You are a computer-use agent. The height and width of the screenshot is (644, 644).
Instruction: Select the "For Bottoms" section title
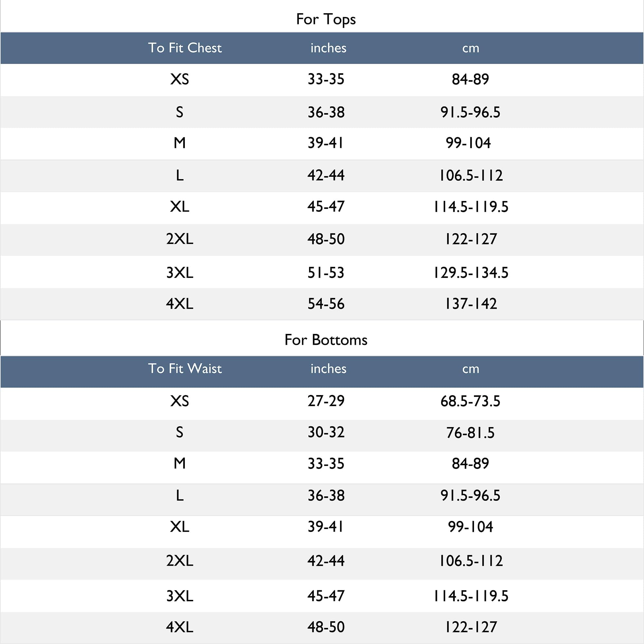[326, 340]
